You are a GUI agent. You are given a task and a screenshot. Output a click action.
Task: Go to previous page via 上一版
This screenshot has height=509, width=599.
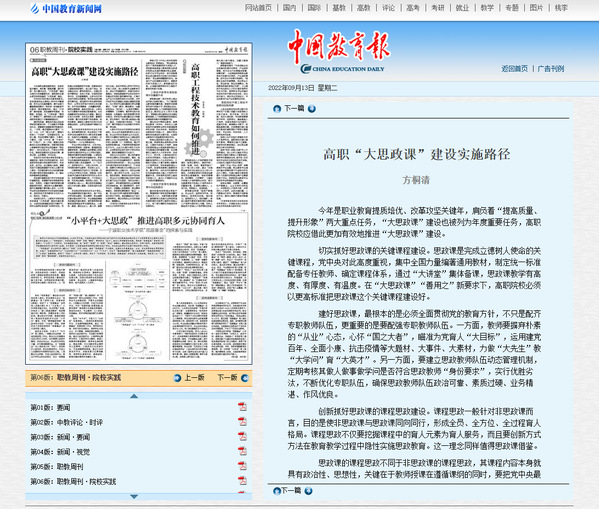[194, 378]
